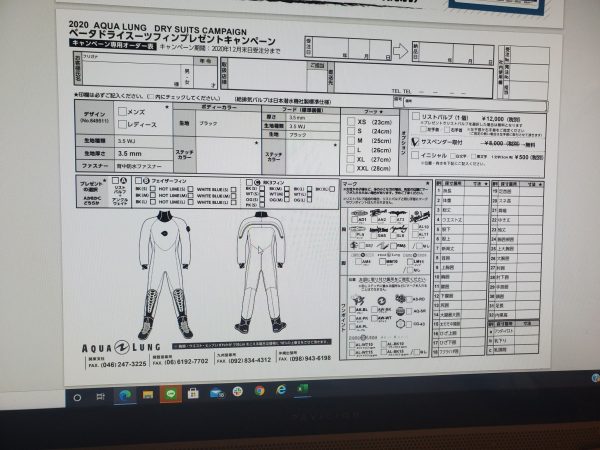This screenshot has height=450, width=600.
Task: Open Task View in the taskbar
Action: point(101,395)
